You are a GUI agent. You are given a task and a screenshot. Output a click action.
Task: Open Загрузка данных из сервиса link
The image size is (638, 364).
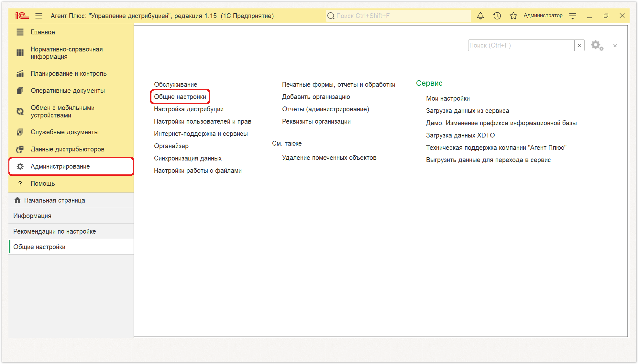point(467,111)
